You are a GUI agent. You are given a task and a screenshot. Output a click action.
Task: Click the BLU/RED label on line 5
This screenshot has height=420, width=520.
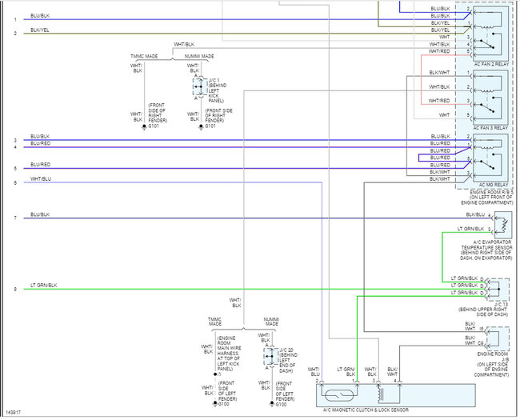point(41,165)
